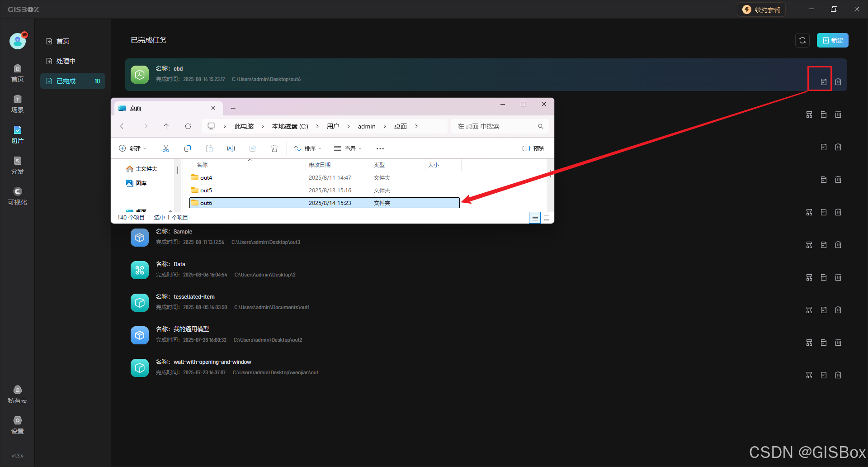Open the 场景 section in sidebar
Image resolution: width=868 pixels, height=467 pixels.
(18, 104)
